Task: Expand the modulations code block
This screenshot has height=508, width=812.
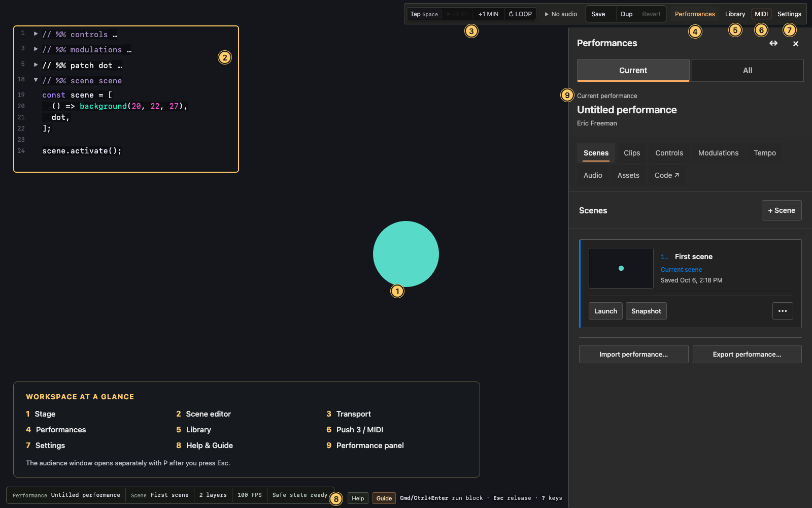Action: pos(36,49)
